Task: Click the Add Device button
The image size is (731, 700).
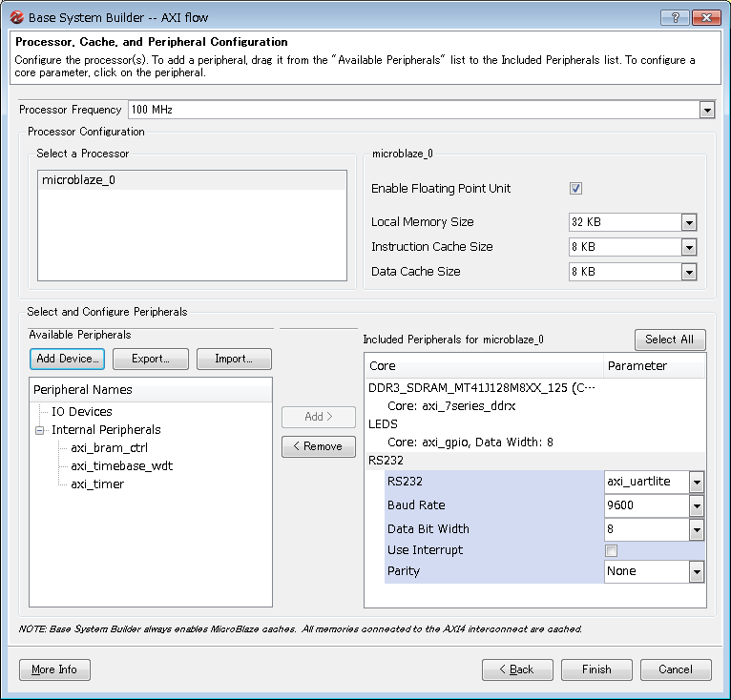Action: pos(67,359)
